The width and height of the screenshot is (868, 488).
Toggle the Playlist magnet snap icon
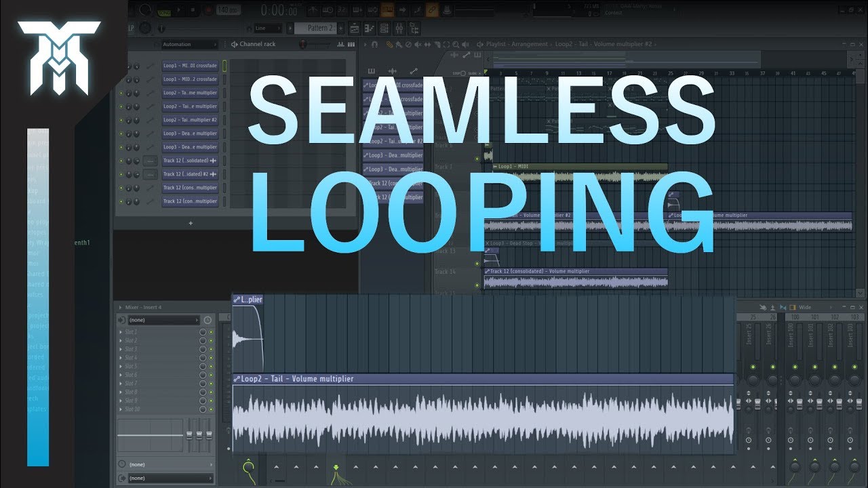(375, 44)
